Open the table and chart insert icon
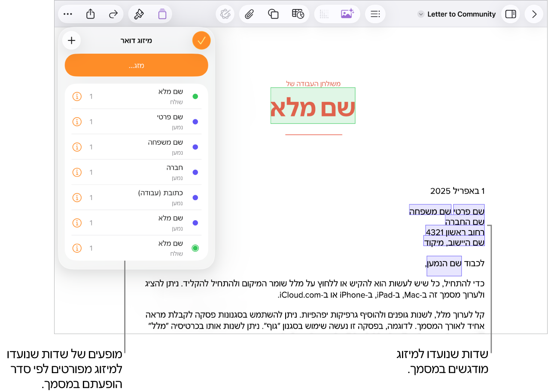548x392 pixels. (x=298, y=14)
